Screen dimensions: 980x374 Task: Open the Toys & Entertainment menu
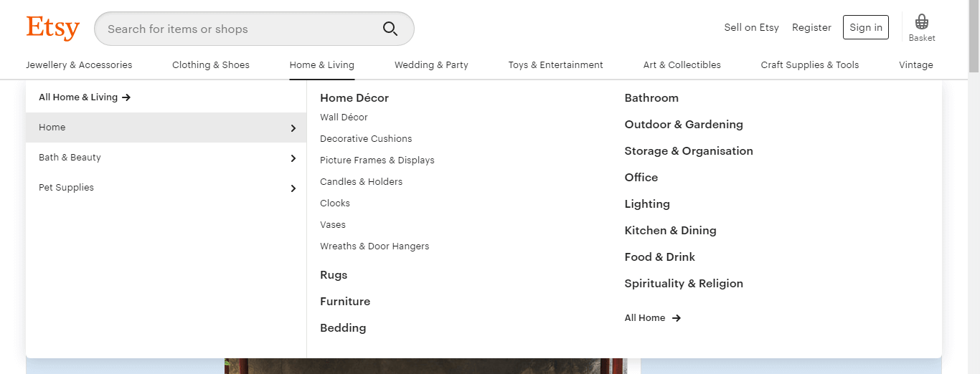pyautogui.click(x=556, y=64)
